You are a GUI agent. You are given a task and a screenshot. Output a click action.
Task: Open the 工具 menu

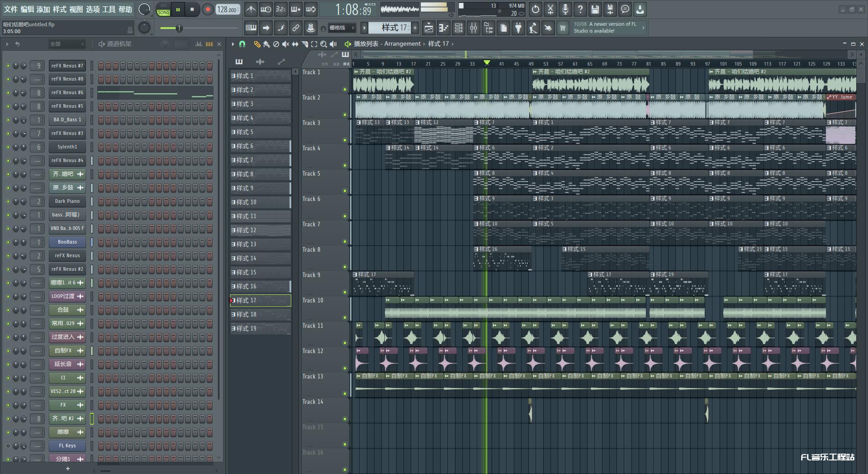[109, 9]
